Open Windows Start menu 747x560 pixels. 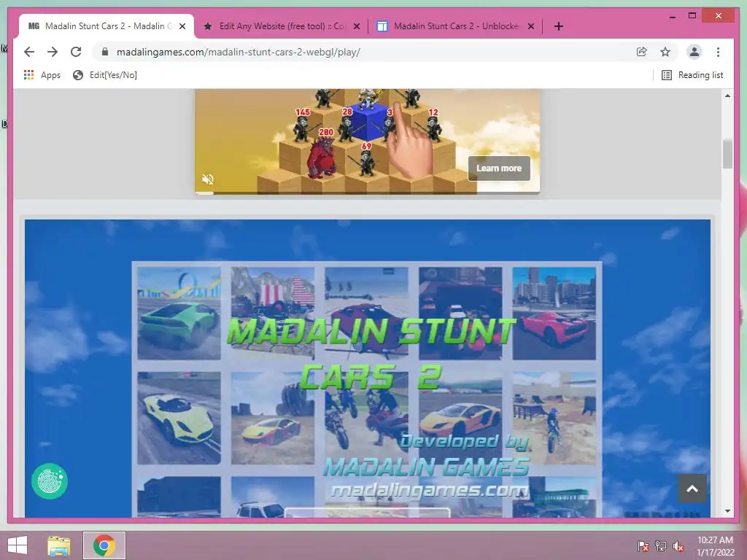coord(18,545)
